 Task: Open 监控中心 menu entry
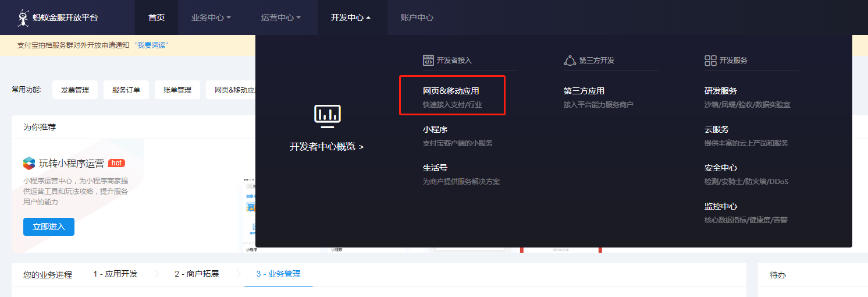pyautogui.click(x=721, y=206)
